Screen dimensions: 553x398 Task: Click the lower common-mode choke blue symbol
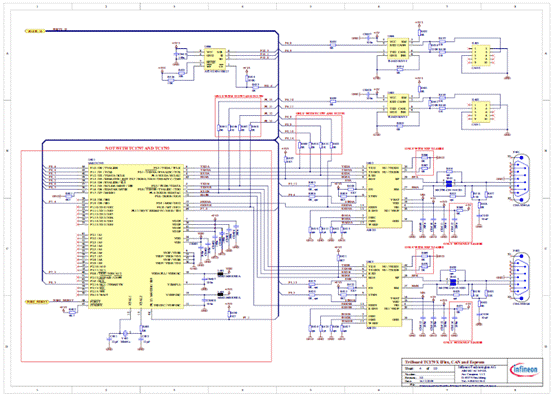[452, 282]
